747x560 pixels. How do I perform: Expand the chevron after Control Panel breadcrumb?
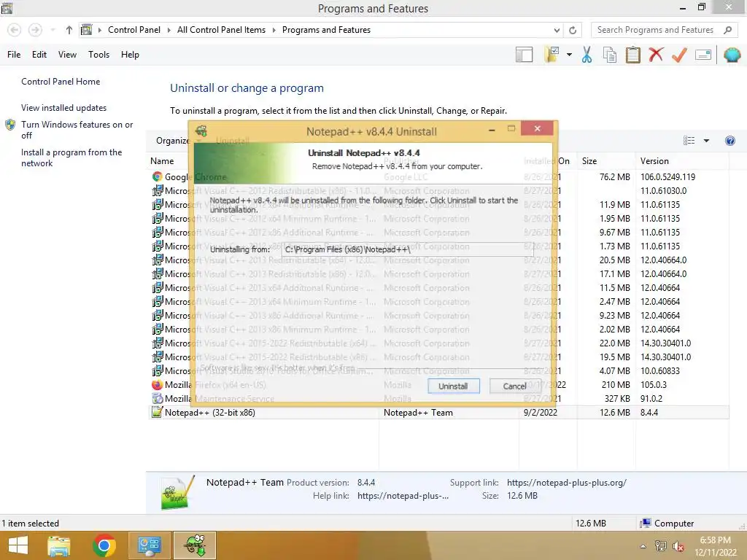169,30
